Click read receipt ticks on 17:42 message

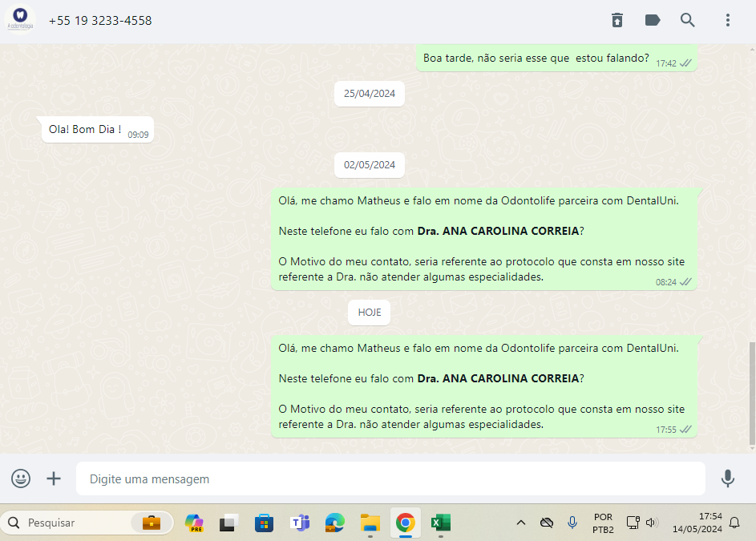pyautogui.click(x=685, y=63)
